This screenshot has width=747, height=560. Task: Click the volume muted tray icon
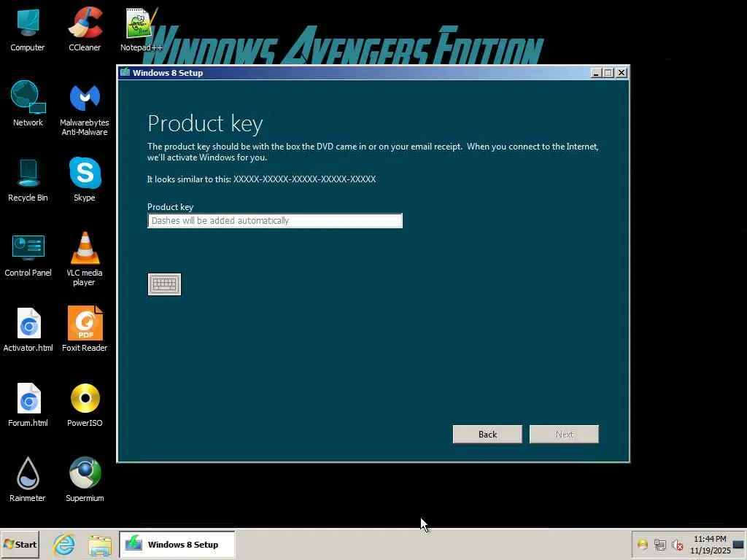click(677, 545)
